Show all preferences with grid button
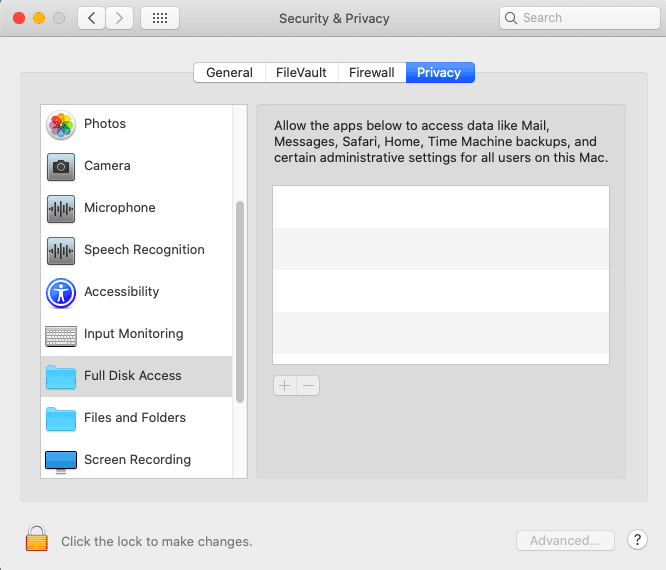 click(x=160, y=18)
